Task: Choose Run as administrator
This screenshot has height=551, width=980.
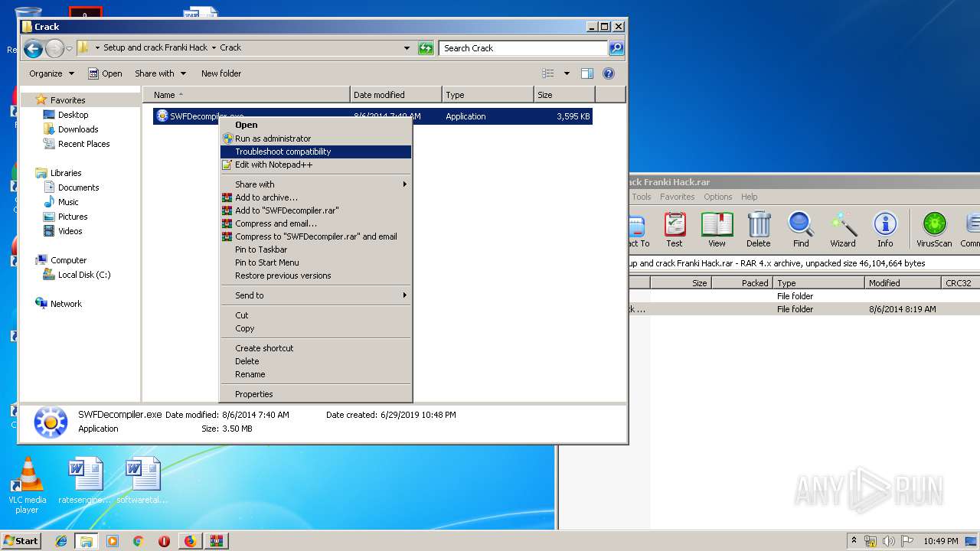Action: pos(315,139)
